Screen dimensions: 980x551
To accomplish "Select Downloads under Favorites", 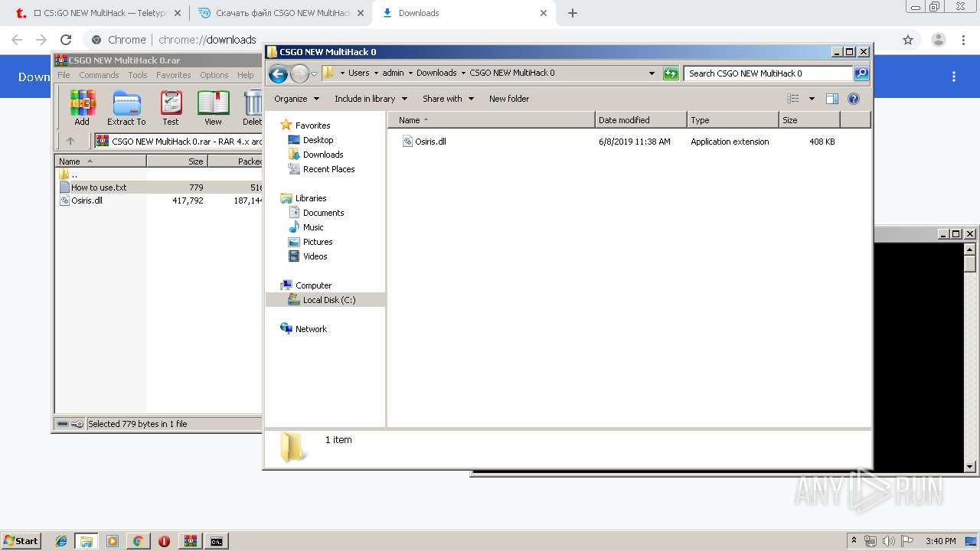I will tap(323, 155).
